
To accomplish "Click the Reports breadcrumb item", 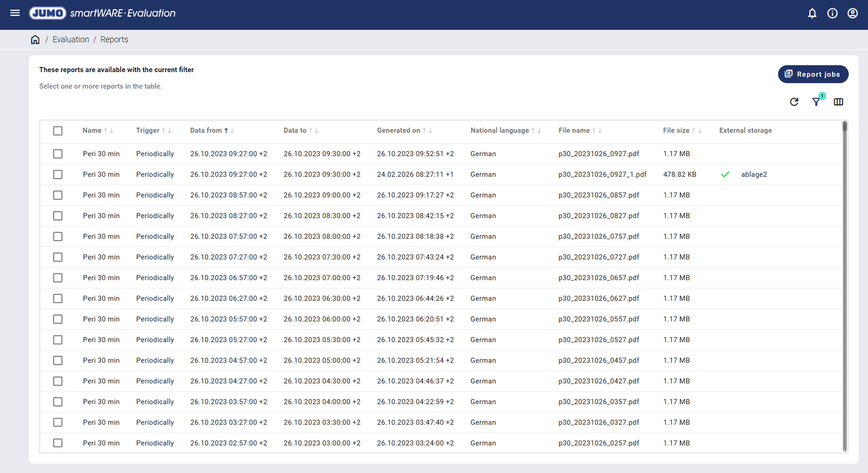I will [114, 40].
